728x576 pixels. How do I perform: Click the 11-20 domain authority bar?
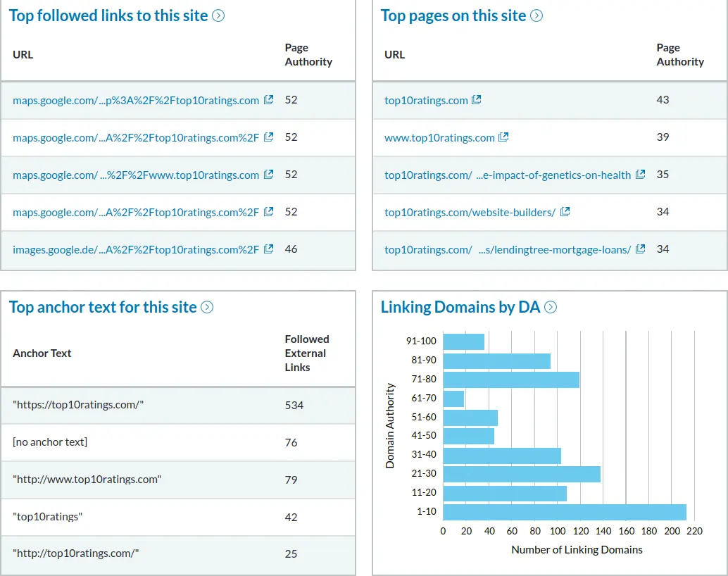click(505, 494)
